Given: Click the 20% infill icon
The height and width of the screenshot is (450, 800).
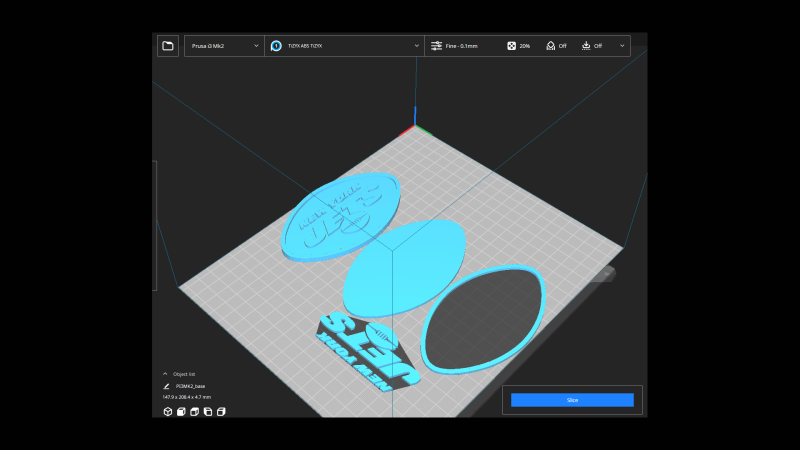Looking at the screenshot, I should [512, 46].
